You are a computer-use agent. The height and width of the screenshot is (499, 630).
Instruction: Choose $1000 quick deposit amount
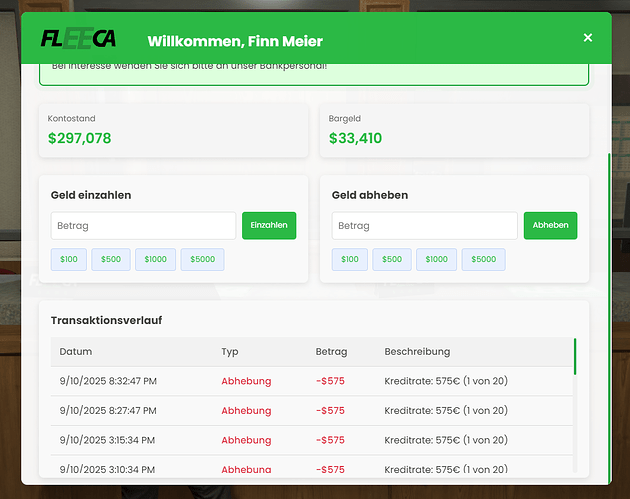(x=155, y=260)
